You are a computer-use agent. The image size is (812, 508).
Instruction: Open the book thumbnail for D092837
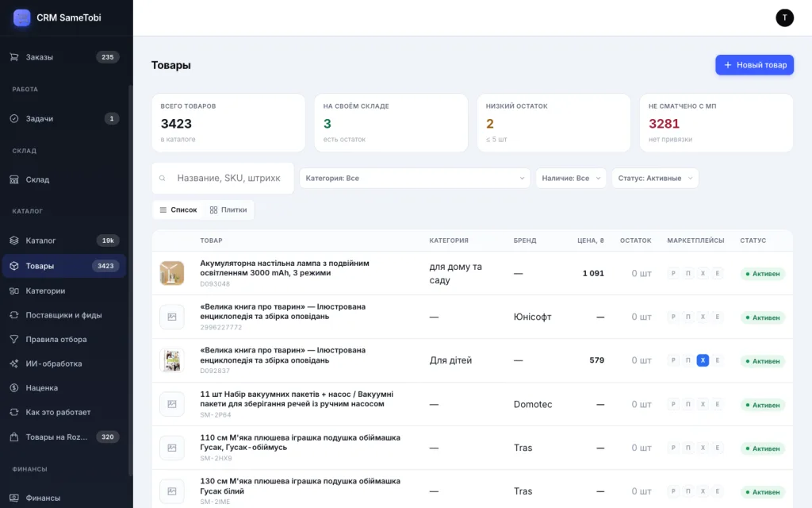pyautogui.click(x=172, y=360)
